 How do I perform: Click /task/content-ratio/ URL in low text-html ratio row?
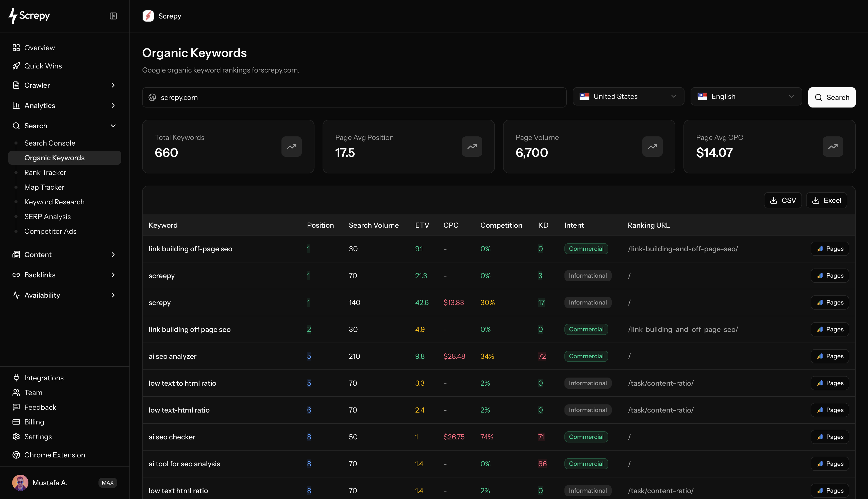coord(660,410)
